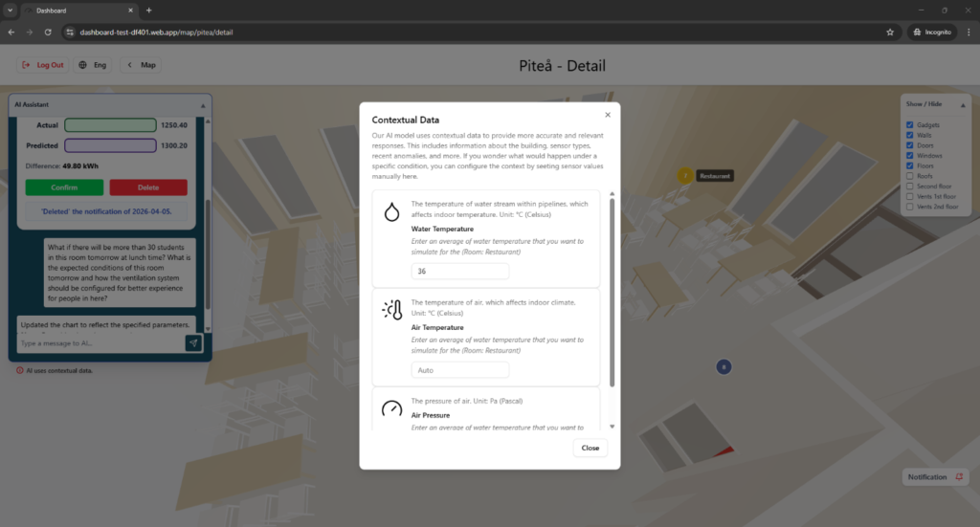Confirm the notification
980x527 pixels.
[x=64, y=187]
